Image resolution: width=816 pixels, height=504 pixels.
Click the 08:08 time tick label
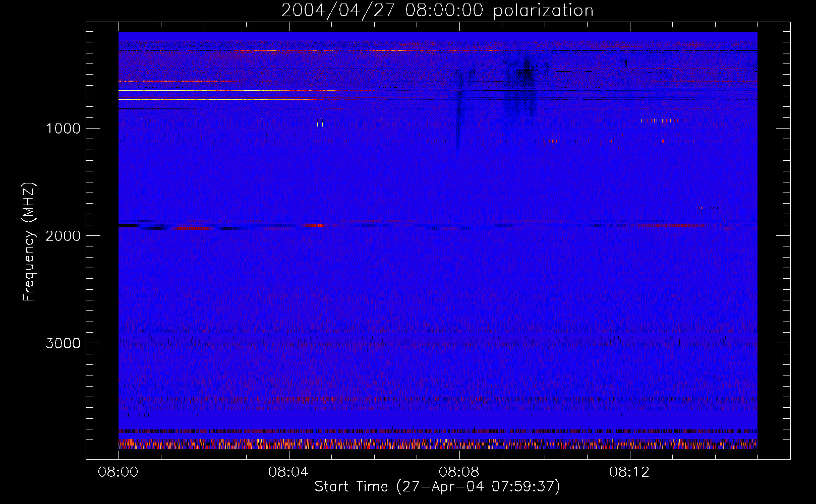pos(459,472)
